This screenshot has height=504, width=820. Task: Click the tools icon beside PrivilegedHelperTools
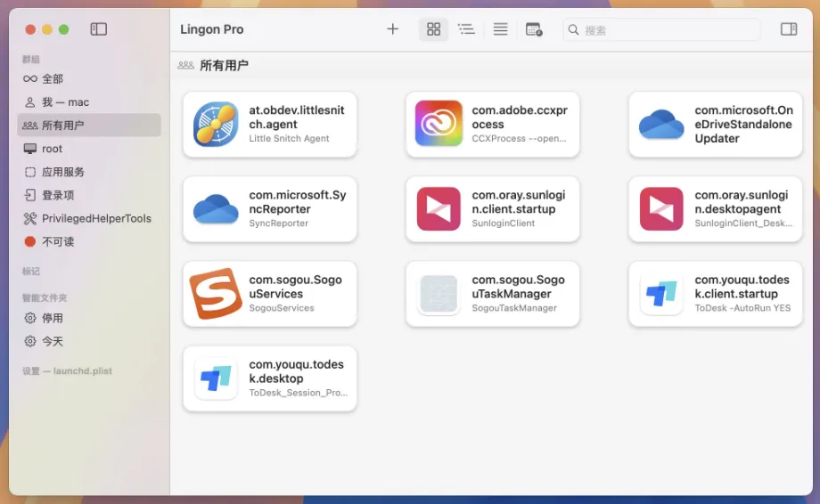coord(29,218)
